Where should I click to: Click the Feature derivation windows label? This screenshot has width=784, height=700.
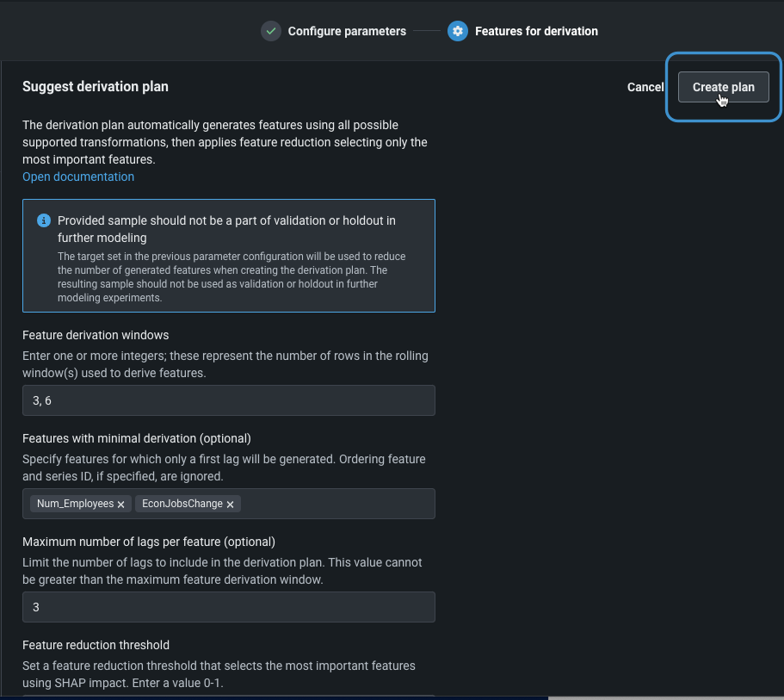click(x=96, y=335)
